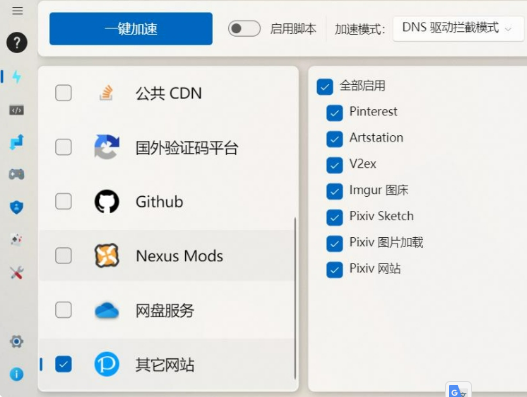The width and height of the screenshot is (527, 397).
Task: Click the Pixiv 图片加载 label text
Action: 386,242
